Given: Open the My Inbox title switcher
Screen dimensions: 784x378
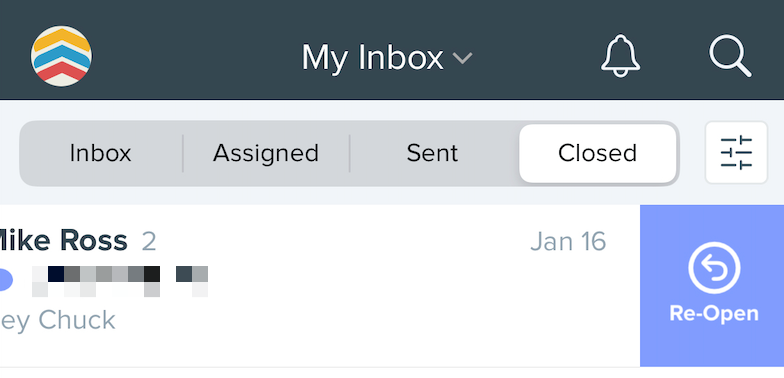Looking at the screenshot, I should pyautogui.click(x=386, y=58).
